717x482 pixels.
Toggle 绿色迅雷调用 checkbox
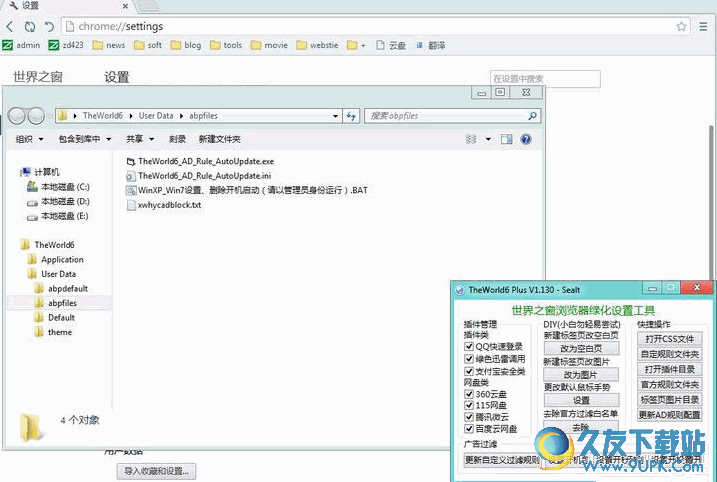click(469, 359)
